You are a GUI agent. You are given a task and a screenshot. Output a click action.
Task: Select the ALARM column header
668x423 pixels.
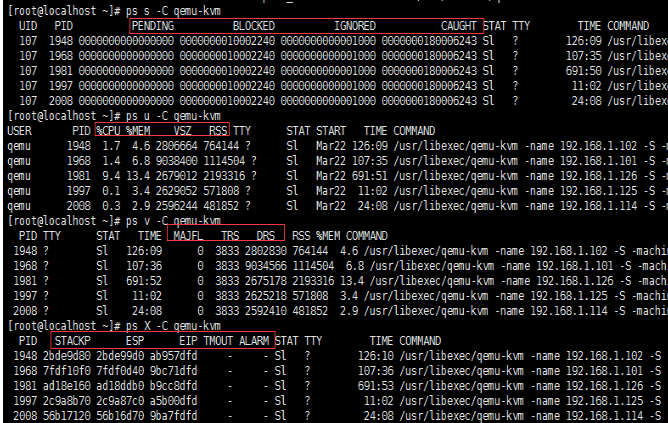click(253, 341)
